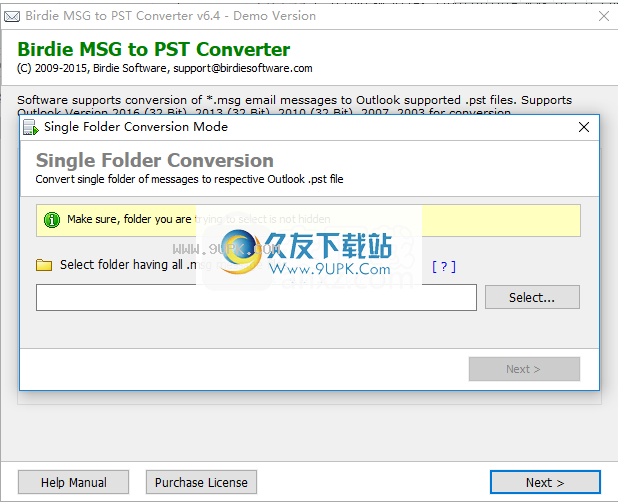The height and width of the screenshot is (504, 618).
Task: Close the Single Folder Conversion Mode dialog
Action: [x=584, y=127]
